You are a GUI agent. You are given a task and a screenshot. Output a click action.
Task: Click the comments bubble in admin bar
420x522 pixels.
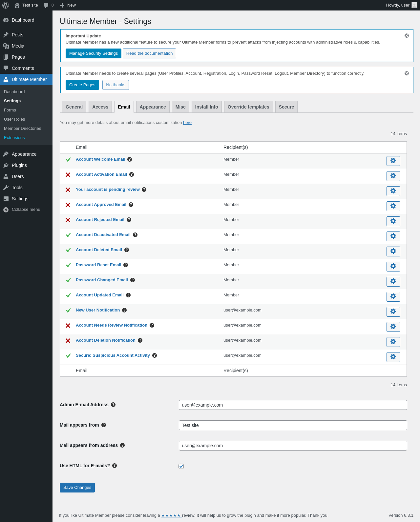tap(48, 5)
